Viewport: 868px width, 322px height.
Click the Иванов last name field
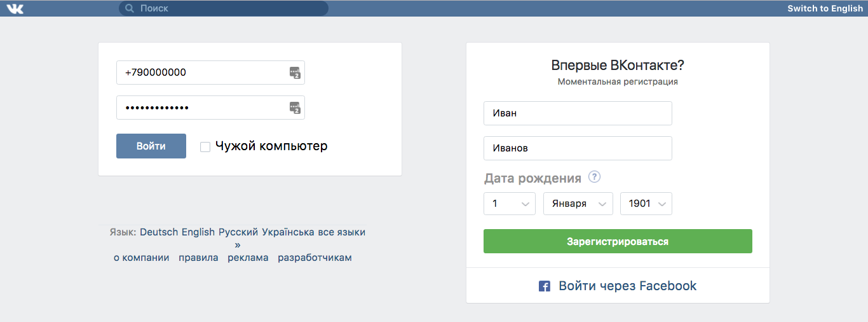tap(578, 148)
